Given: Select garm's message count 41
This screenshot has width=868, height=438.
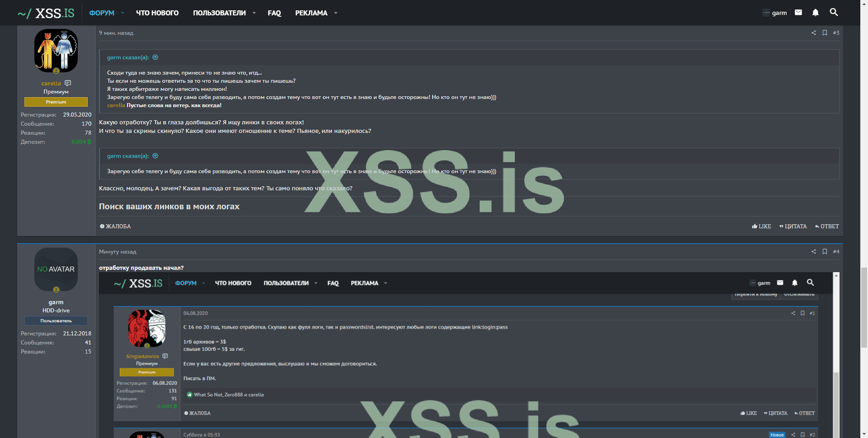Looking at the screenshot, I should click(x=88, y=343).
